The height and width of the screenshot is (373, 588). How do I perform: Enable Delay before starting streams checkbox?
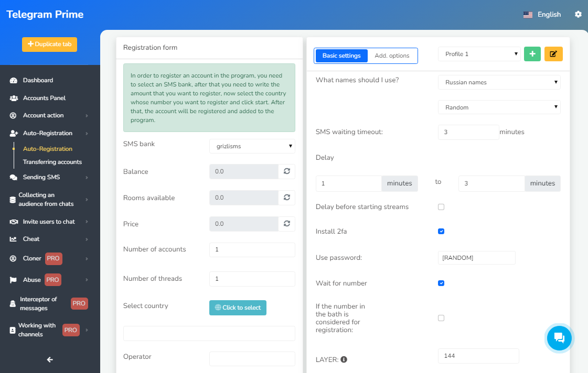(441, 207)
